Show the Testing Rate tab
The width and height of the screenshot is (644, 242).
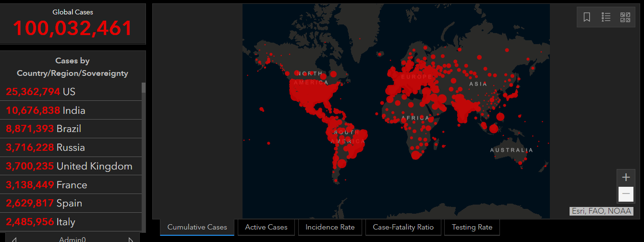coord(472,227)
